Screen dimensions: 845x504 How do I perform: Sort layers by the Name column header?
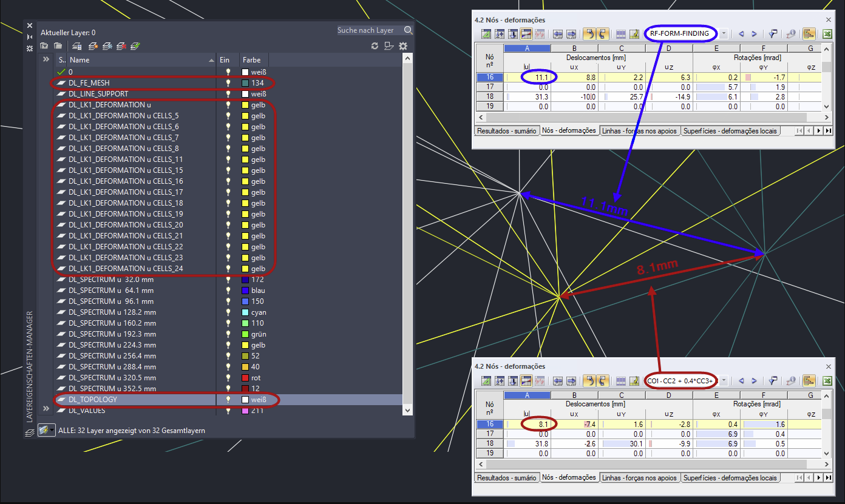pos(141,60)
